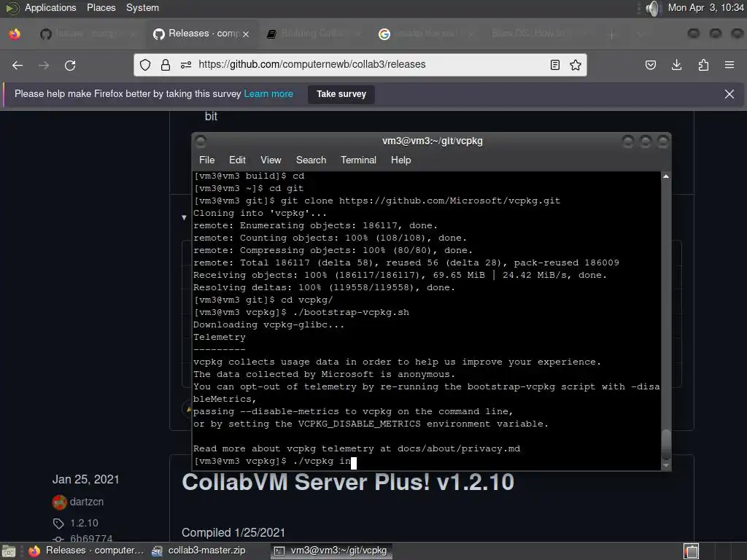Open the site security padlock info
Image resolution: width=747 pixels, height=560 pixels.
[x=166, y=65]
